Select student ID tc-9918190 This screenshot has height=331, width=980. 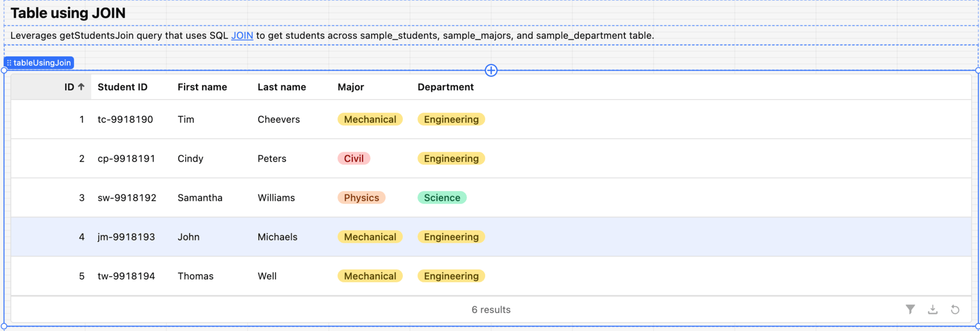tap(125, 119)
